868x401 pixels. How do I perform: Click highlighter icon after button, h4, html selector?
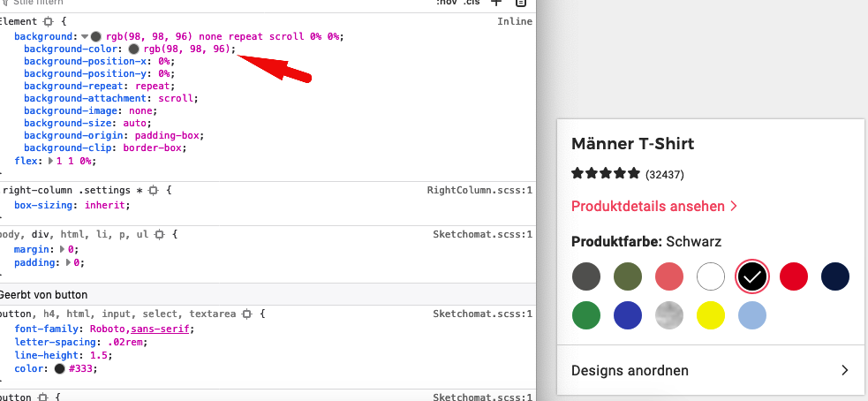[x=246, y=314]
